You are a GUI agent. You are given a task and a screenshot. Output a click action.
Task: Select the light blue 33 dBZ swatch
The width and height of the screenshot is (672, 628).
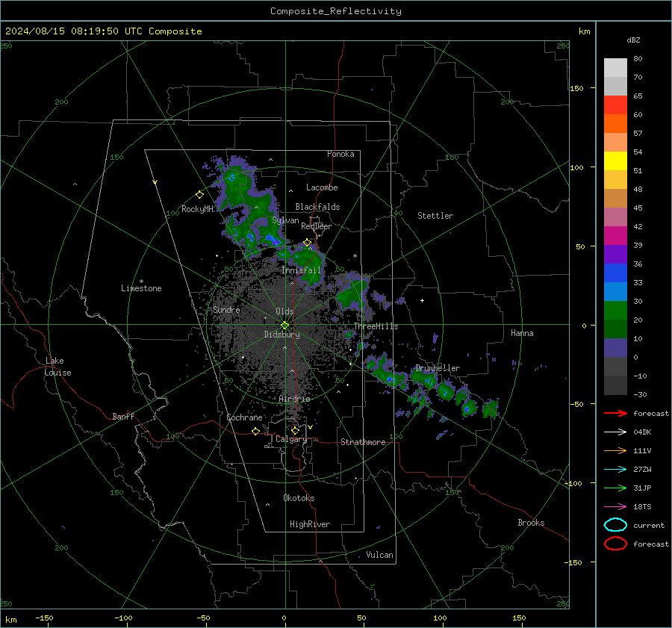point(615,291)
